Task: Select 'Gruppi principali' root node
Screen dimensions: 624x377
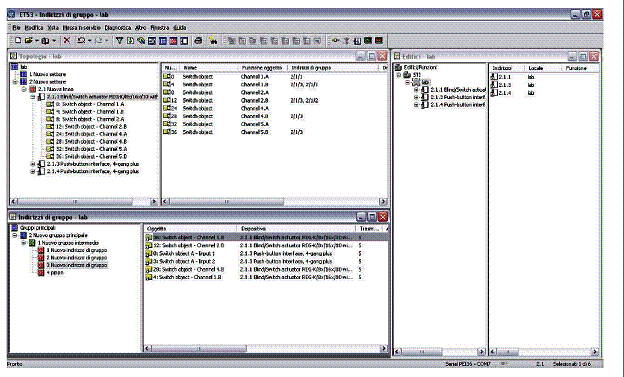Action: click(37, 228)
